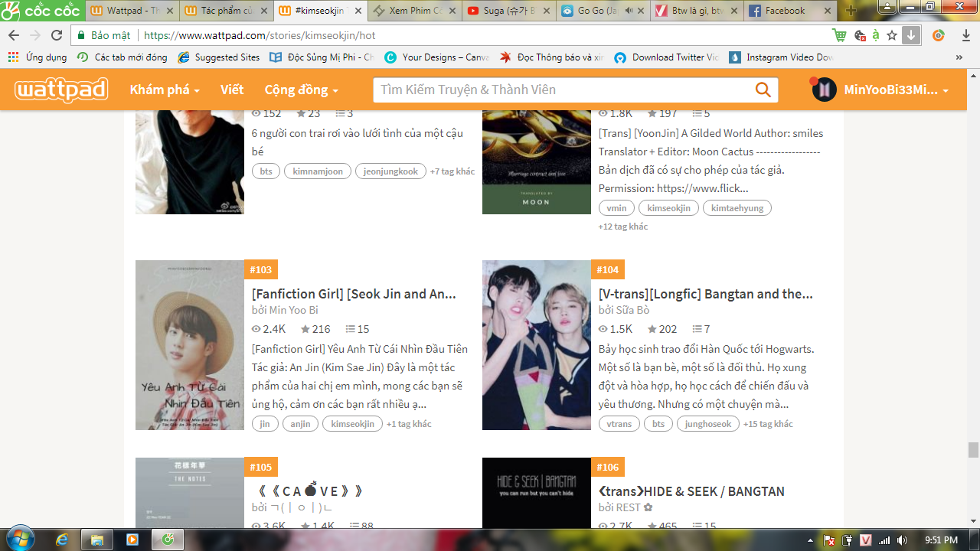Click the green 'à' Vietnamese typing icon
The image size is (980, 551).
(876, 35)
